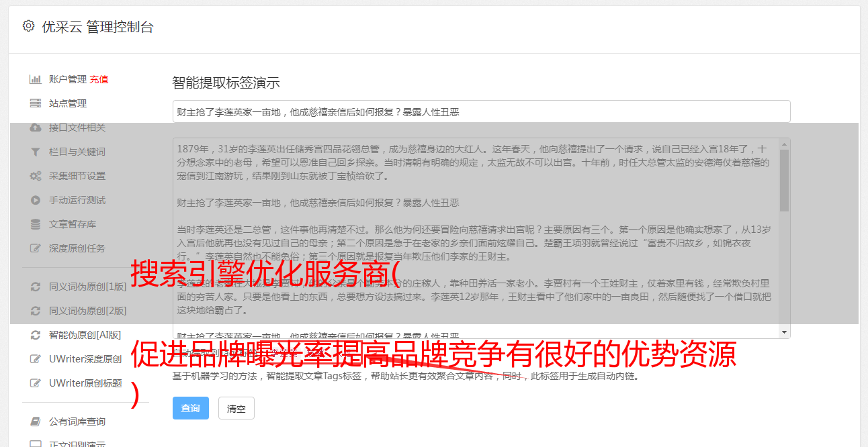The image size is (868, 447).
Task: Click the server icon beside 站点管理
Action: 35,103
